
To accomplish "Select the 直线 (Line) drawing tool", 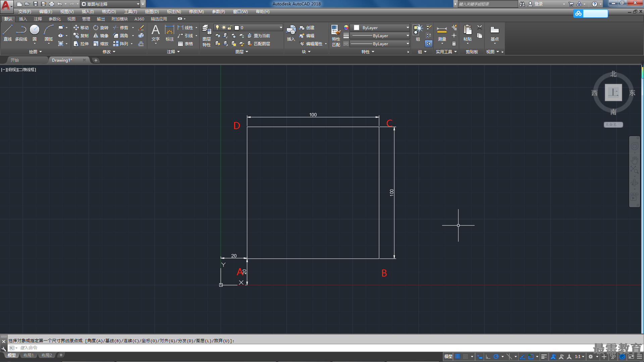I will point(7,33).
